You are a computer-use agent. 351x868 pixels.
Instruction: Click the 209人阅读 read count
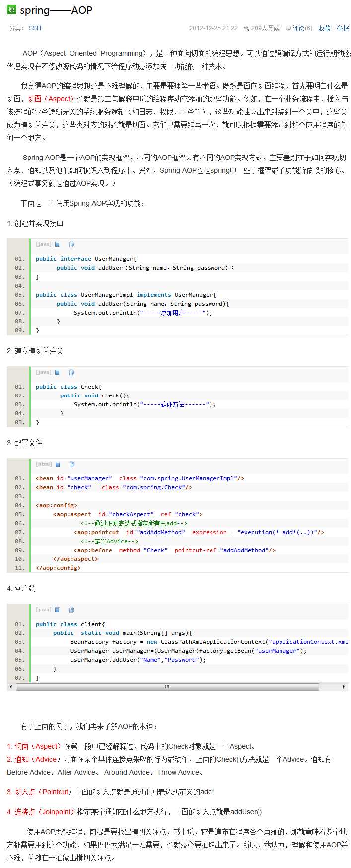[x=265, y=28]
